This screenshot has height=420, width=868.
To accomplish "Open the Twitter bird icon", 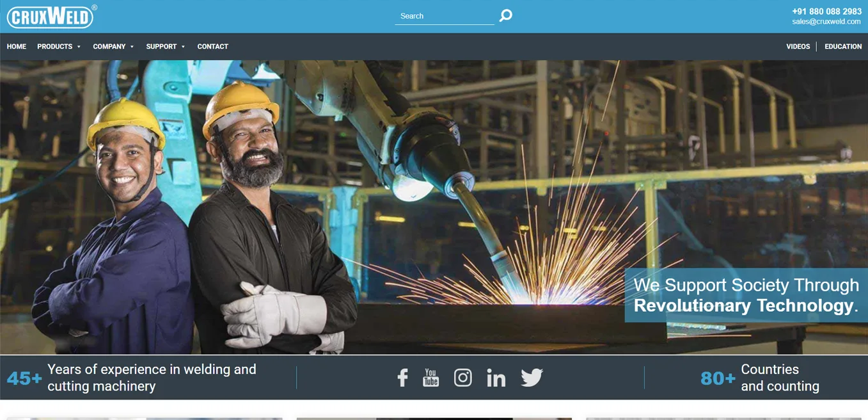I will 531,378.
